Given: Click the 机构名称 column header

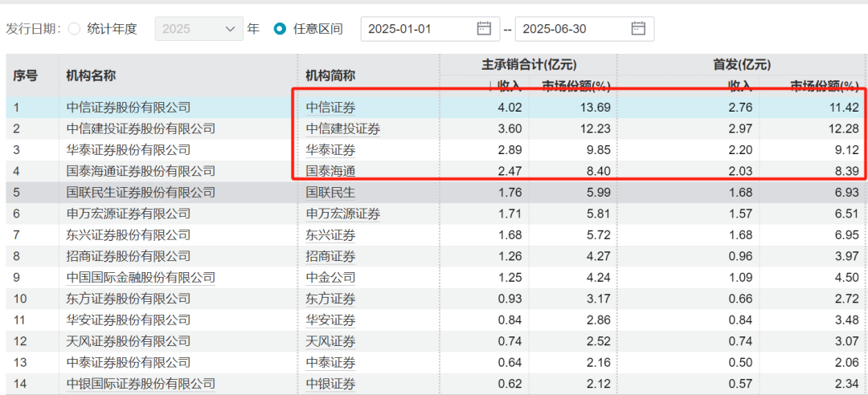Looking at the screenshot, I should [x=91, y=75].
